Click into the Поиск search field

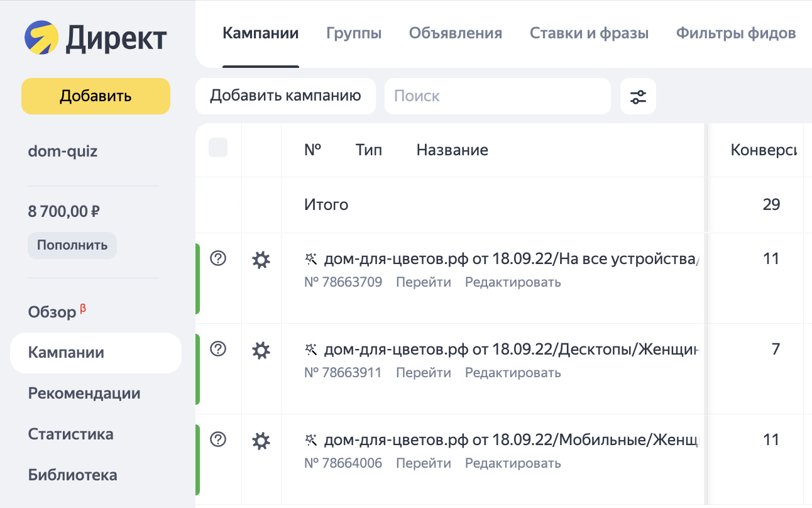point(497,96)
